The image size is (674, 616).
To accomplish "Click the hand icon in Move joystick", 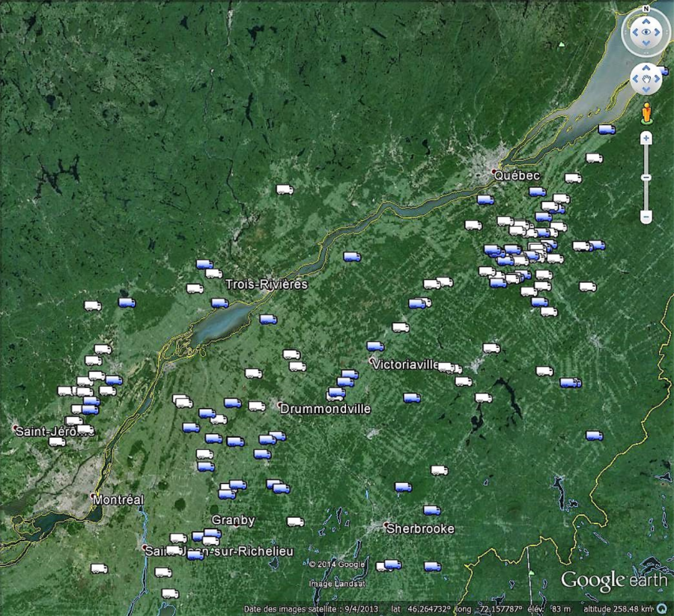I will [x=646, y=78].
